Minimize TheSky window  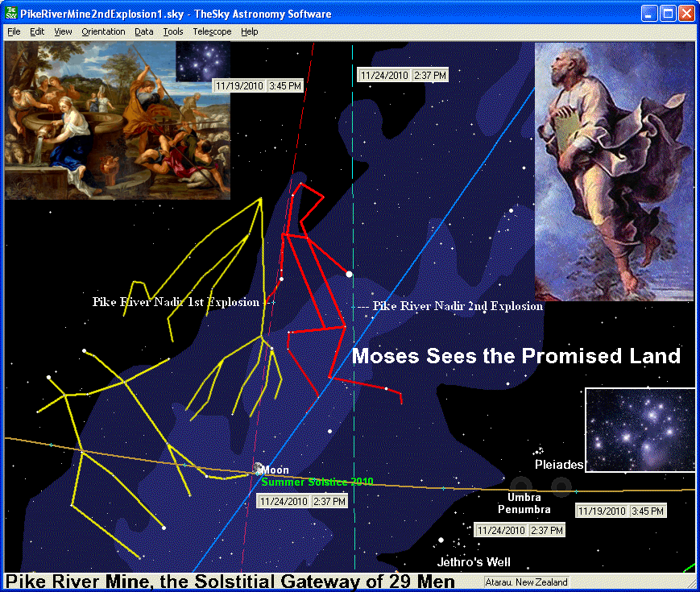(x=649, y=14)
